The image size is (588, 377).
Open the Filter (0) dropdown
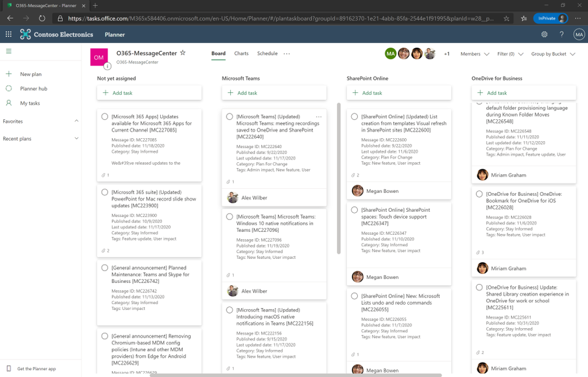(510, 54)
